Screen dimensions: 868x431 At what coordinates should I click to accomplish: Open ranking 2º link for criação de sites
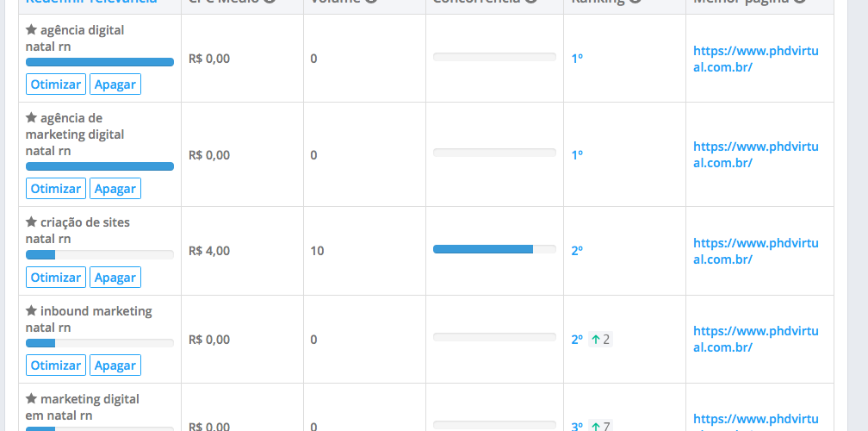click(x=577, y=251)
